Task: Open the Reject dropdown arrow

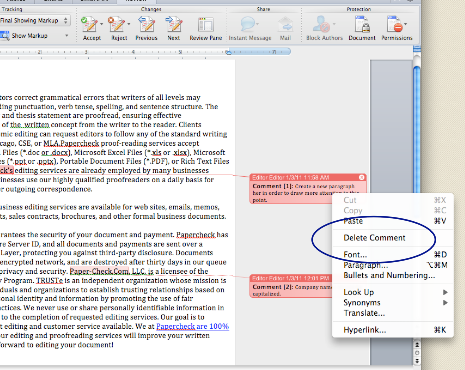Action: click(x=128, y=24)
